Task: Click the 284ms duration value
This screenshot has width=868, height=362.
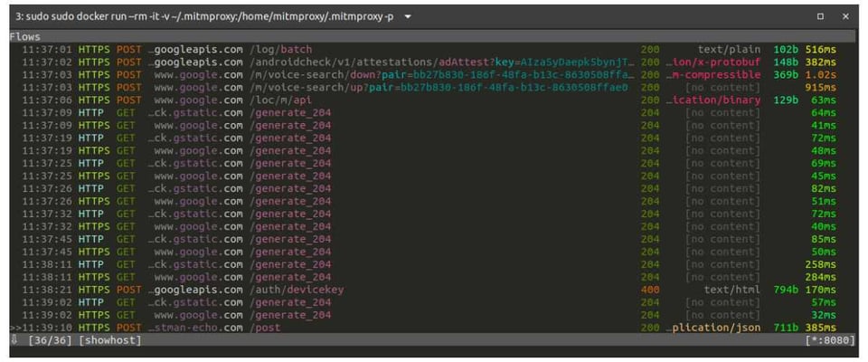Action: click(820, 277)
